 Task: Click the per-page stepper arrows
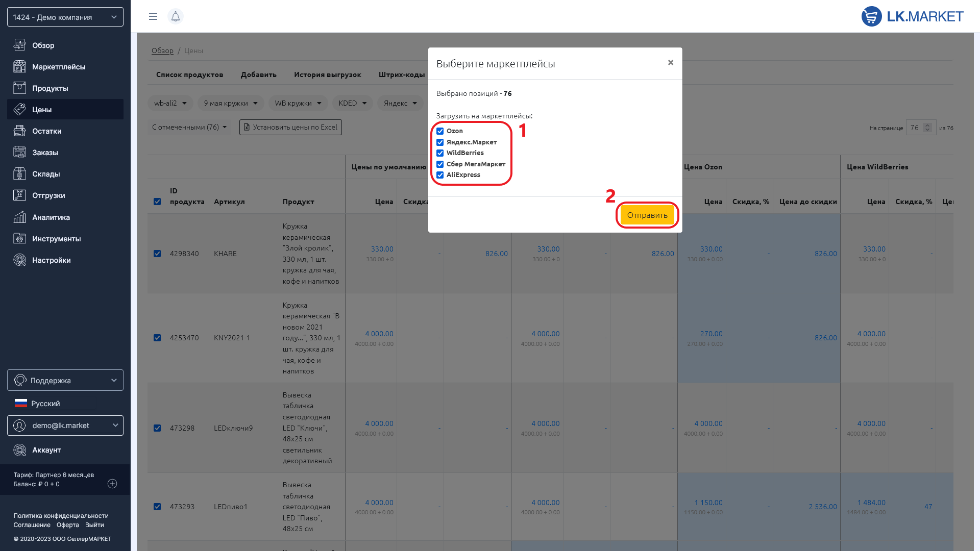pyautogui.click(x=928, y=128)
